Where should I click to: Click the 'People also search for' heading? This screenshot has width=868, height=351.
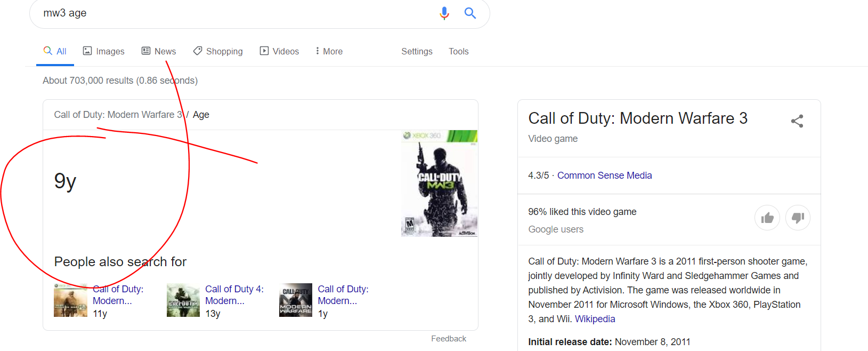(120, 262)
